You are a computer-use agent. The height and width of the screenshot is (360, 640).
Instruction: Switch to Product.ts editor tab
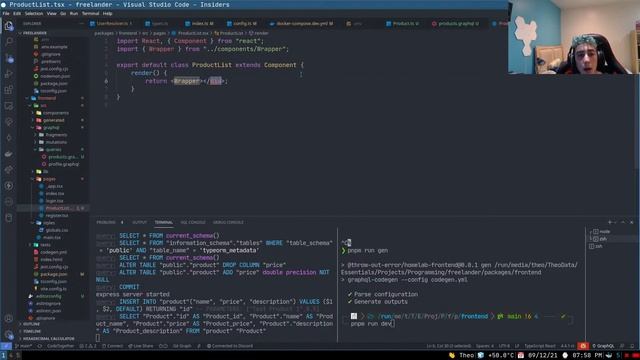[x=402, y=24]
